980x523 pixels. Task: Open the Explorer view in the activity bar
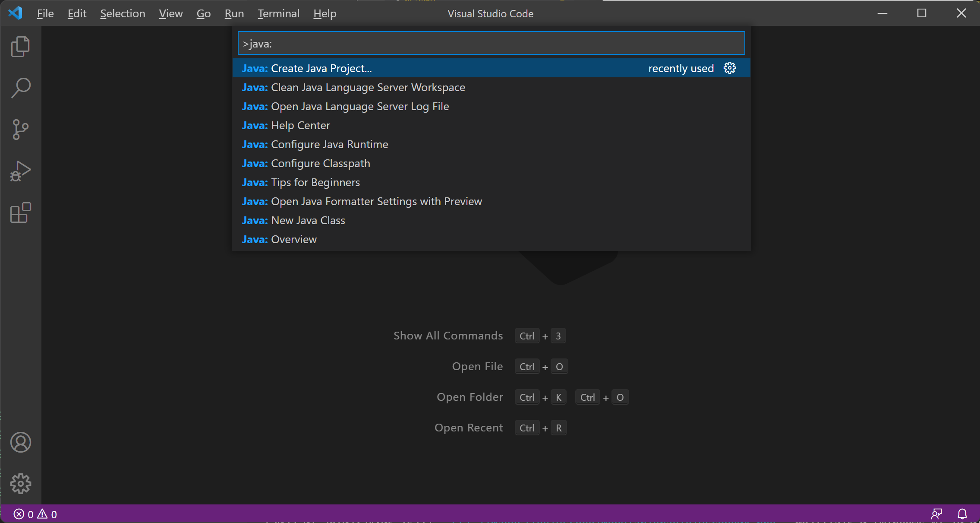(20, 46)
